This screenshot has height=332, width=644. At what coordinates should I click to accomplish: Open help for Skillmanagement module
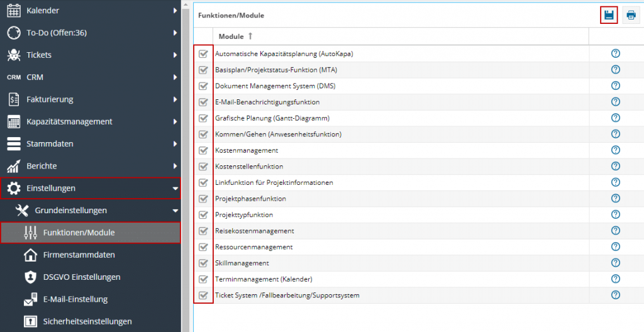pos(615,263)
